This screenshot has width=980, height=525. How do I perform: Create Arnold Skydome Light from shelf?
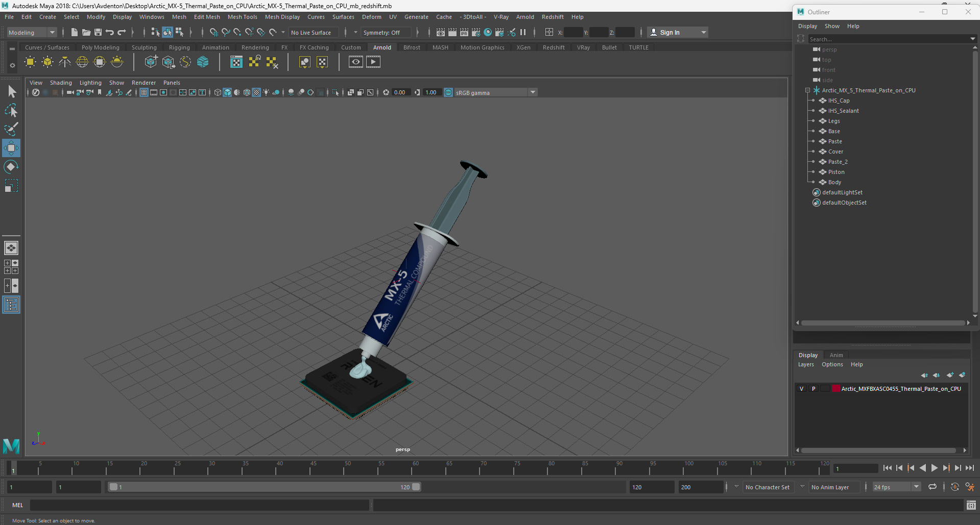82,62
